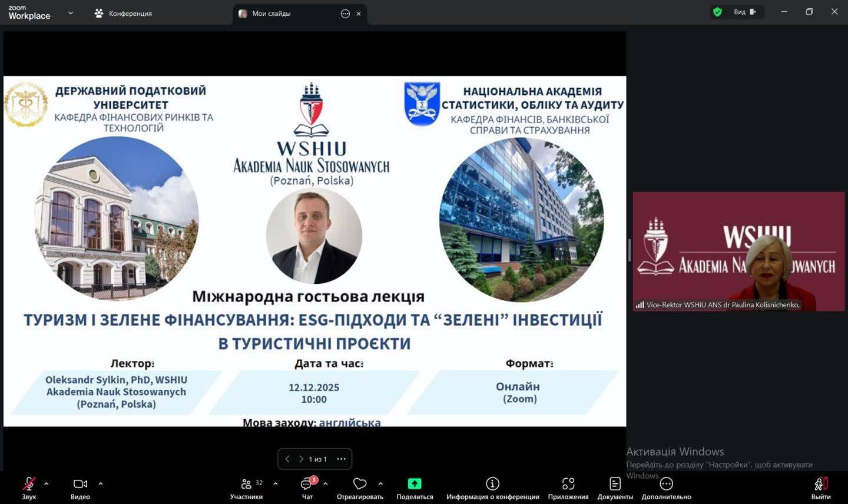Open the Документы icon
This screenshot has width=848, height=504.
click(x=615, y=484)
